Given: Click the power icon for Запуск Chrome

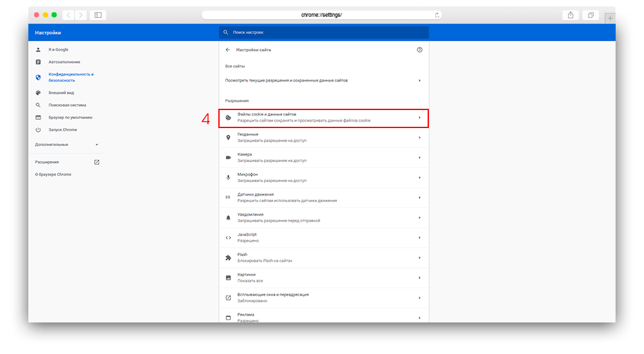Looking at the screenshot, I should (38, 130).
